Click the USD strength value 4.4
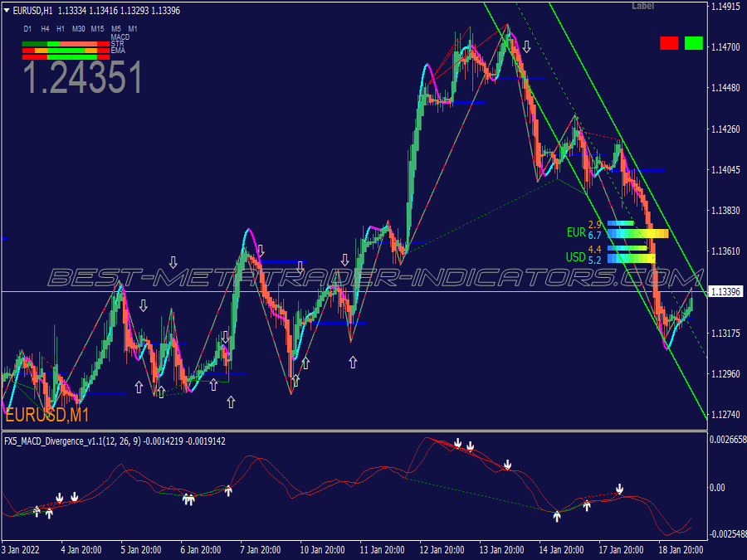 click(x=594, y=249)
